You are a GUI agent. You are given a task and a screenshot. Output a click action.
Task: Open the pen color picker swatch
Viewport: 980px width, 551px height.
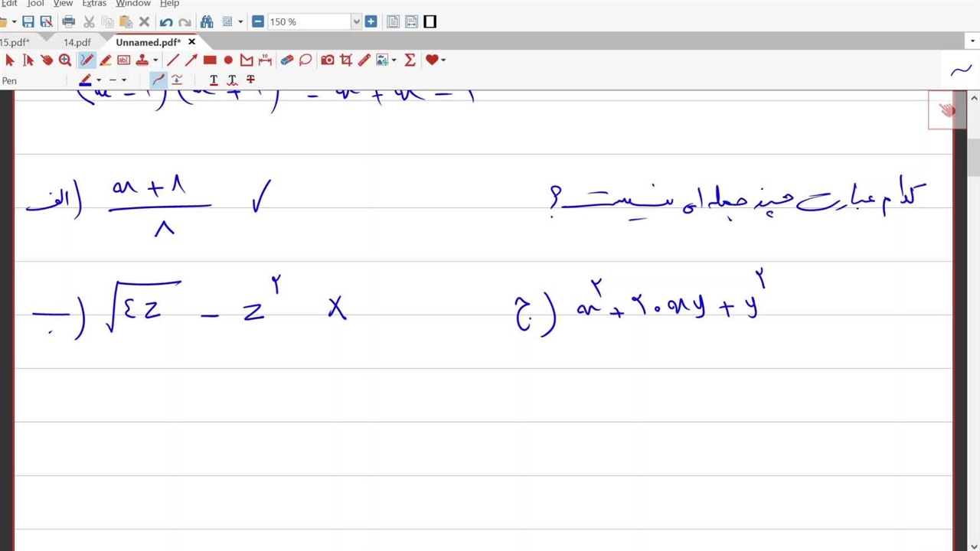pos(85,80)
